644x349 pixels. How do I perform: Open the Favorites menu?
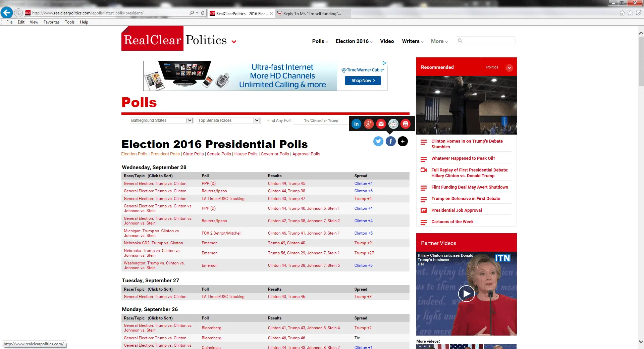pyautogui.click(x=51, y=22)
